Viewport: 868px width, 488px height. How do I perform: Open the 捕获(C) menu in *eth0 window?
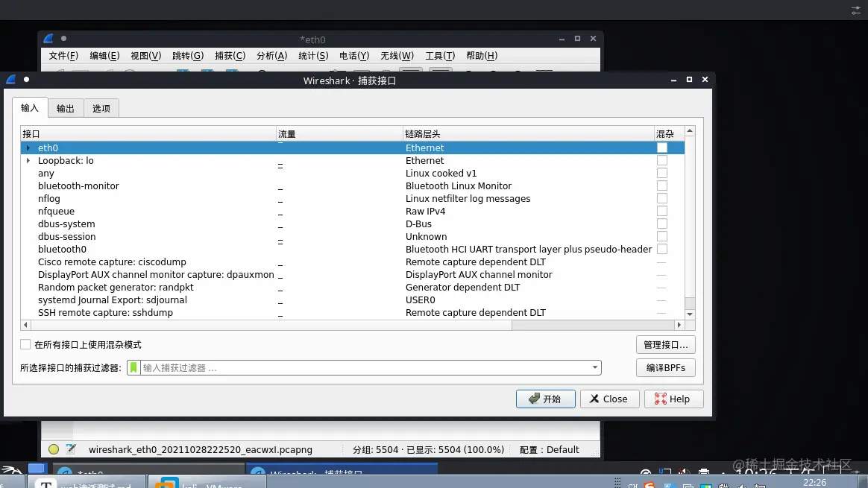(230, 55)
